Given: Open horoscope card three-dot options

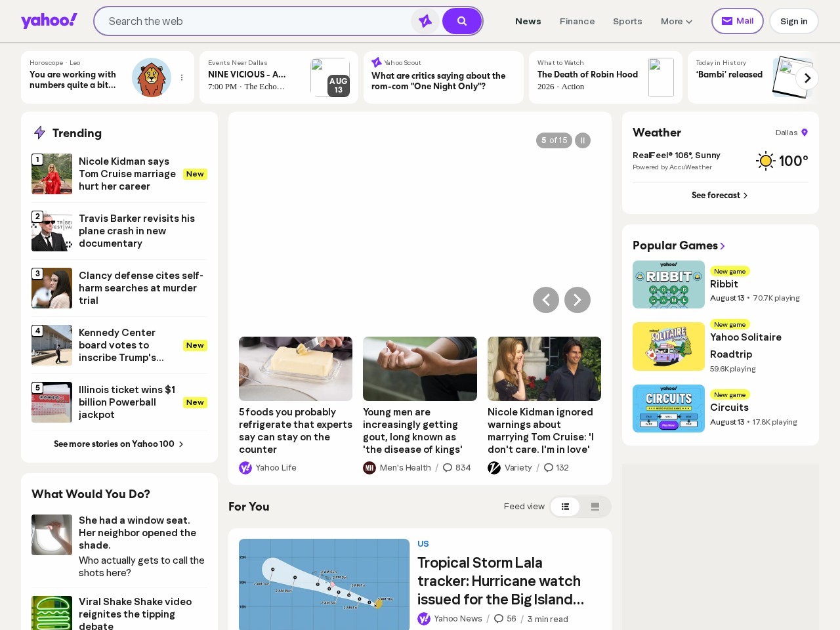Looking at the screenshot, I should point(182,77).
